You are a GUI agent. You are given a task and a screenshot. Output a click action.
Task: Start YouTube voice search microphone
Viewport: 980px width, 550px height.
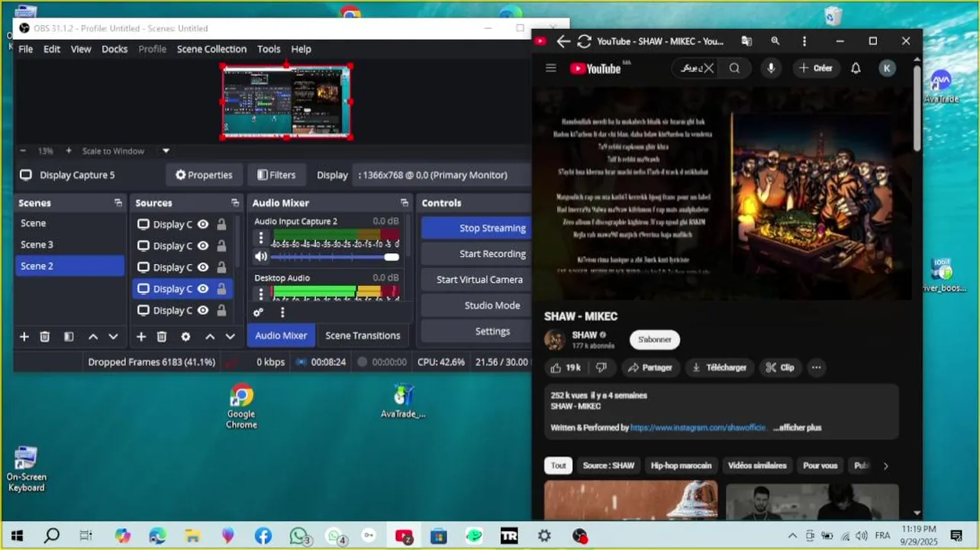pyautogui.click(x=771, y=68)
